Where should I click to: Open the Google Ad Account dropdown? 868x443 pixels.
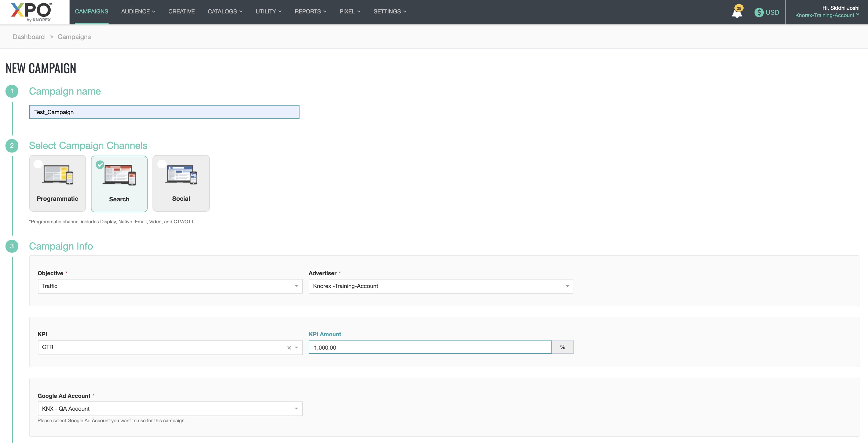pyautogui.click(x=170, y=409)
